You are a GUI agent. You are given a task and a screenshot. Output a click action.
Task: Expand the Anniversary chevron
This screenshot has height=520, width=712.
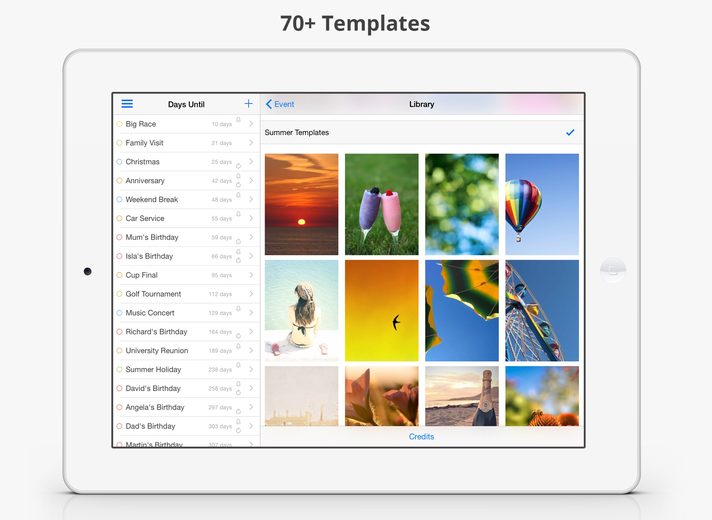251,180
